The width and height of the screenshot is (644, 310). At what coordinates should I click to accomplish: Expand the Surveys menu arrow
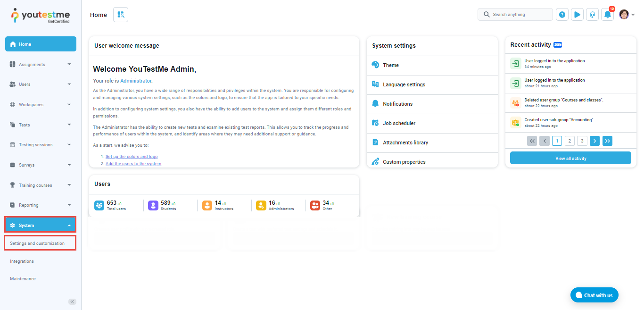tap(69, 165)
